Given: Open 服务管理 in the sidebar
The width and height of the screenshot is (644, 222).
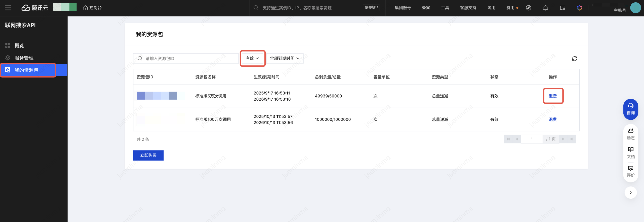Looking at the screenshot, I should [24, 58].
